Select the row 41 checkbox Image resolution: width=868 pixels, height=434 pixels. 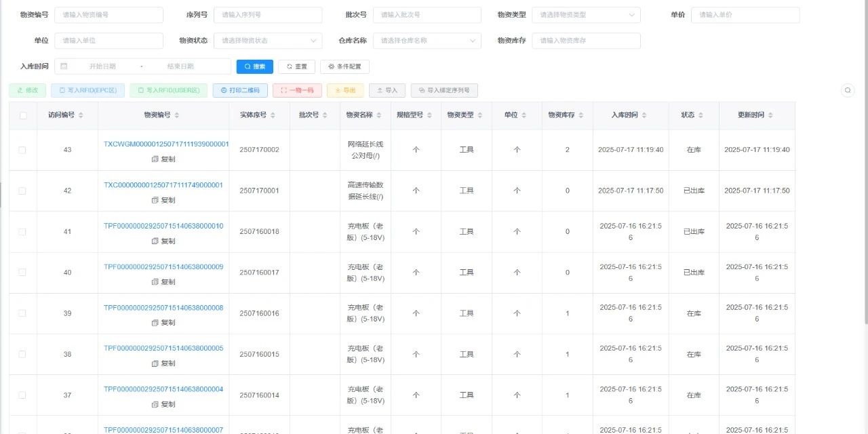tap(22, 231)
